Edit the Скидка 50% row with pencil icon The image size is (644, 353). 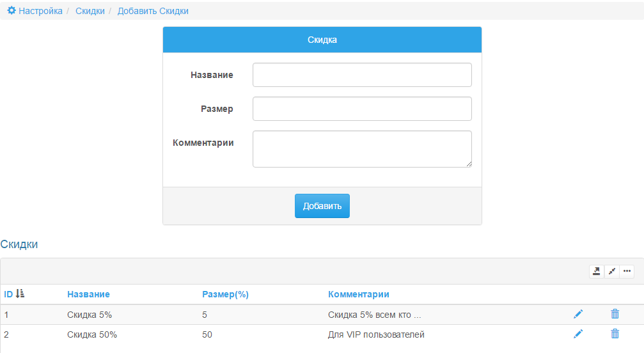click(578, 334)
